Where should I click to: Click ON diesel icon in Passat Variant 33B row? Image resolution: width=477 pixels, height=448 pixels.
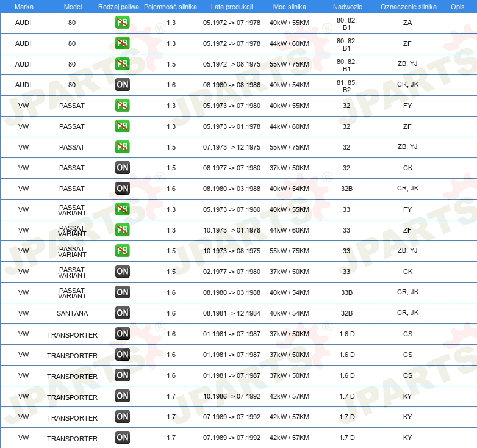click(122, 292)
